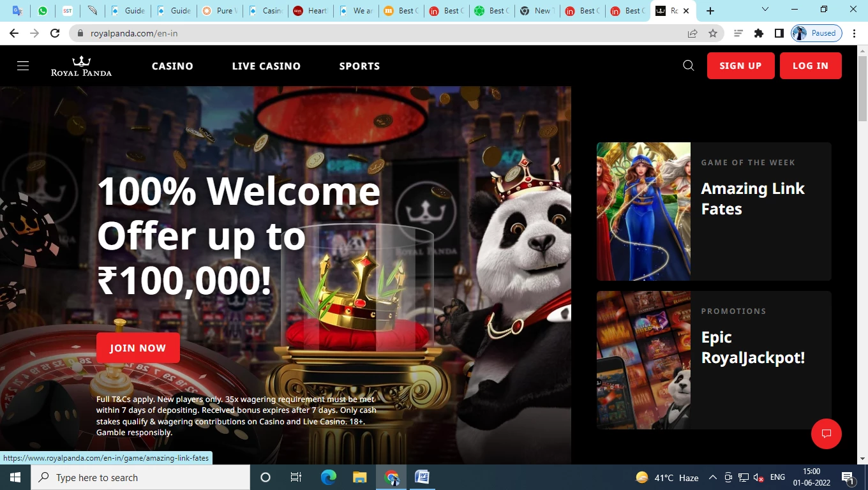Open the Amazing Link Fates game thumbnail

coord(643,211)
